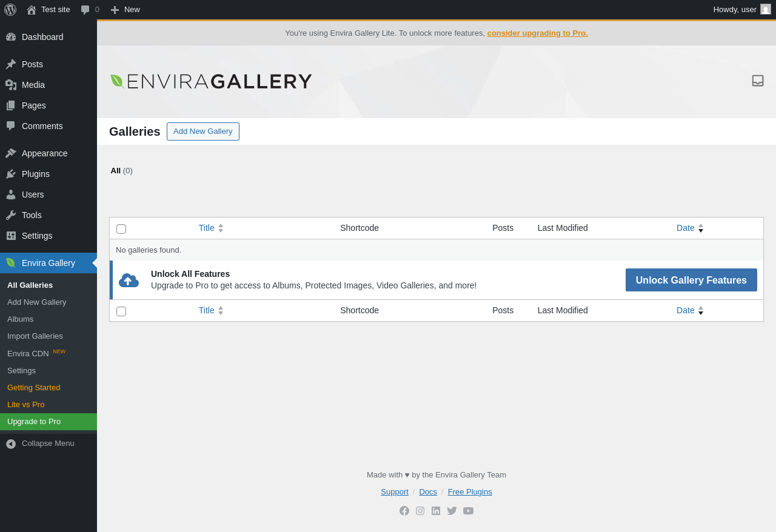Sort by Title in table footer
Viewport: 776px width, 532px height.
pos(211,310)
